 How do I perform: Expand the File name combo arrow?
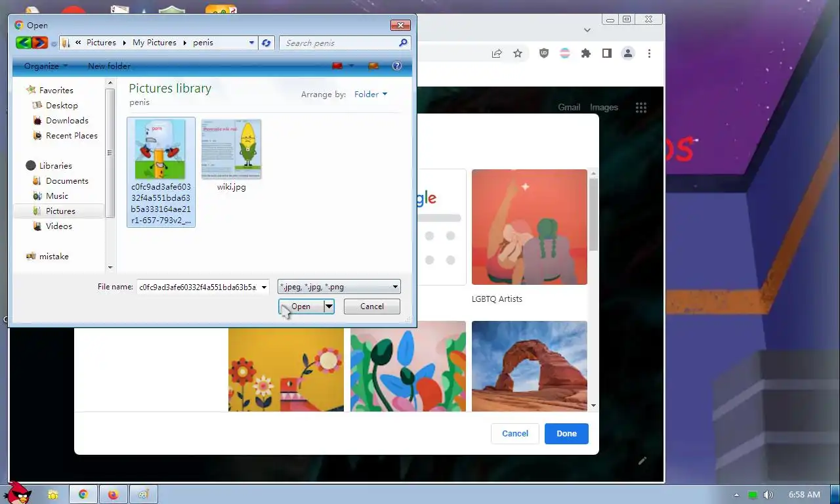(264, 287)
